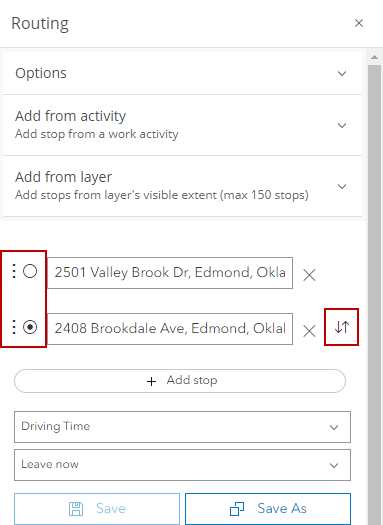Click the plus icon in Add stop

coord(151,381)
